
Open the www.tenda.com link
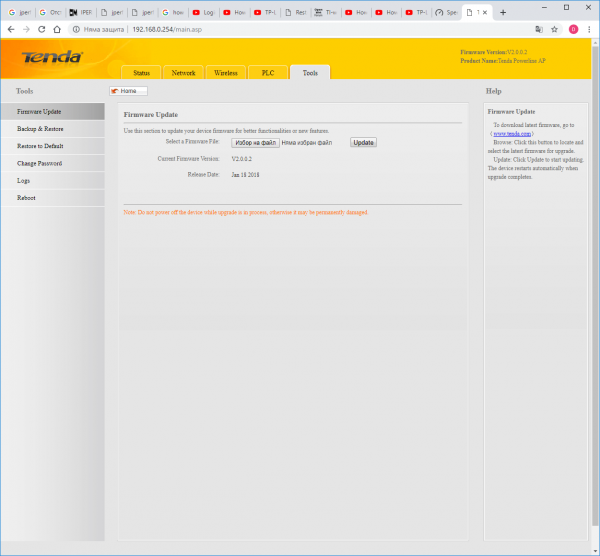(x=512, y=134)
